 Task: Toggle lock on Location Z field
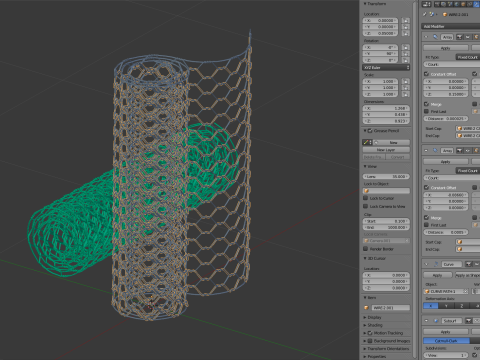click(406, 33)
